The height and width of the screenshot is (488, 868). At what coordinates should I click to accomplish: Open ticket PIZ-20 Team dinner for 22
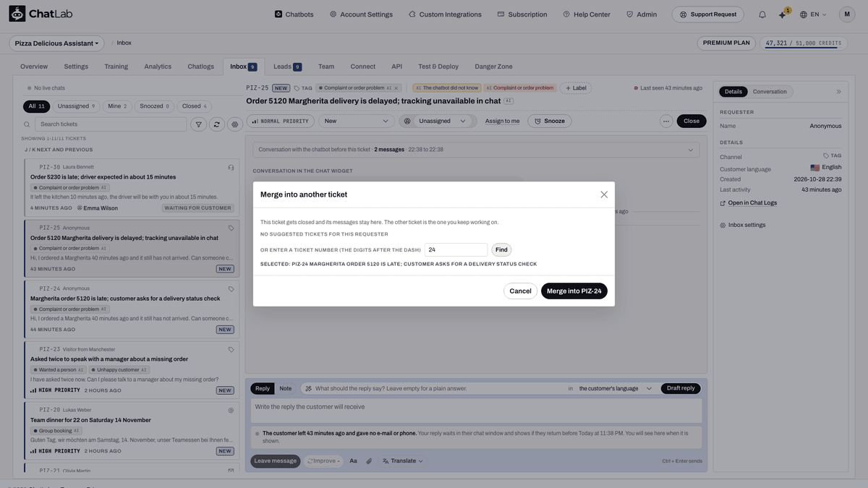(x=131, y=429)
